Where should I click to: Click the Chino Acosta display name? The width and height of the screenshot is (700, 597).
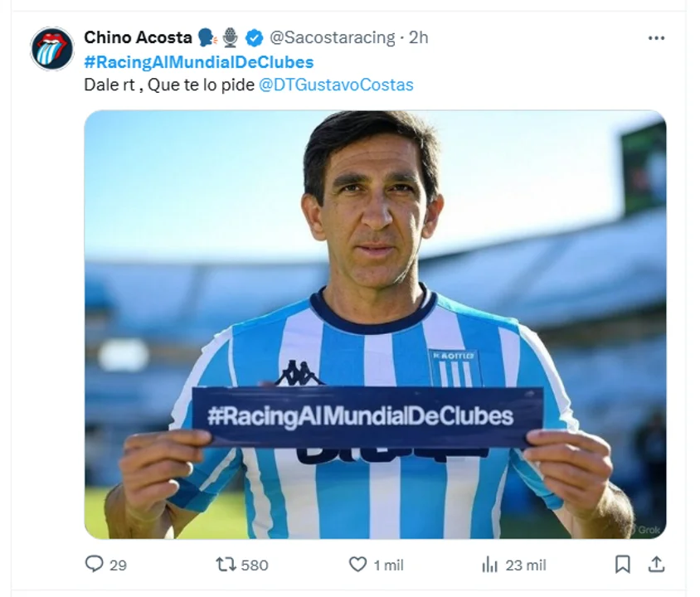pyautogui.click(x=138, y=37)
